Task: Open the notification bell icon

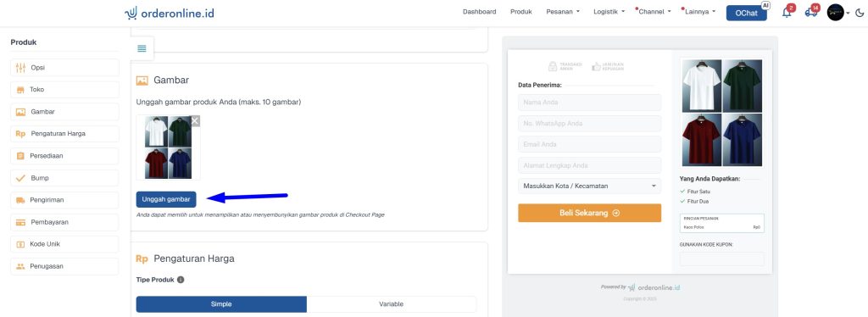Action: pyautogui.click(x=787, y=12)
